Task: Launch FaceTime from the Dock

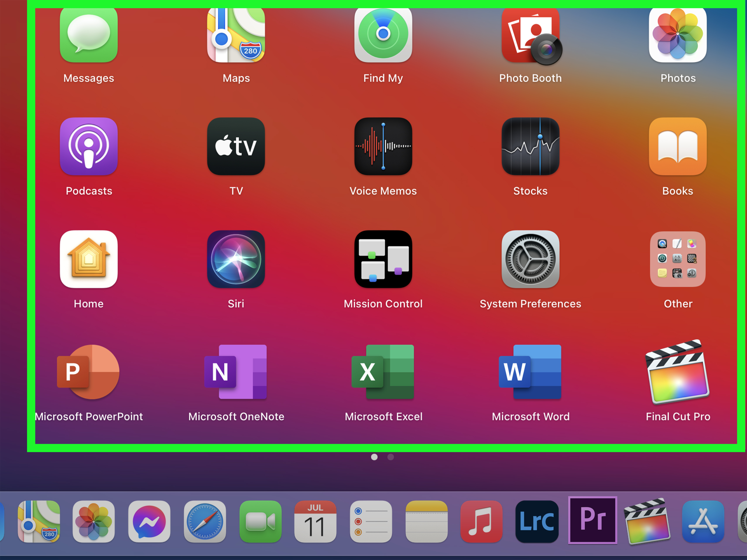Action: 260,522
